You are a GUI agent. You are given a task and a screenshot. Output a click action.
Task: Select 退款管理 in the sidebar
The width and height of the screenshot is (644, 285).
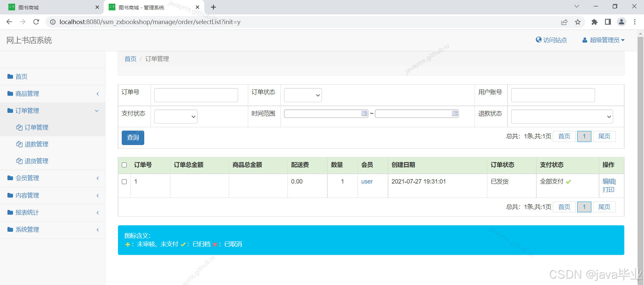[x=36, y=144]
